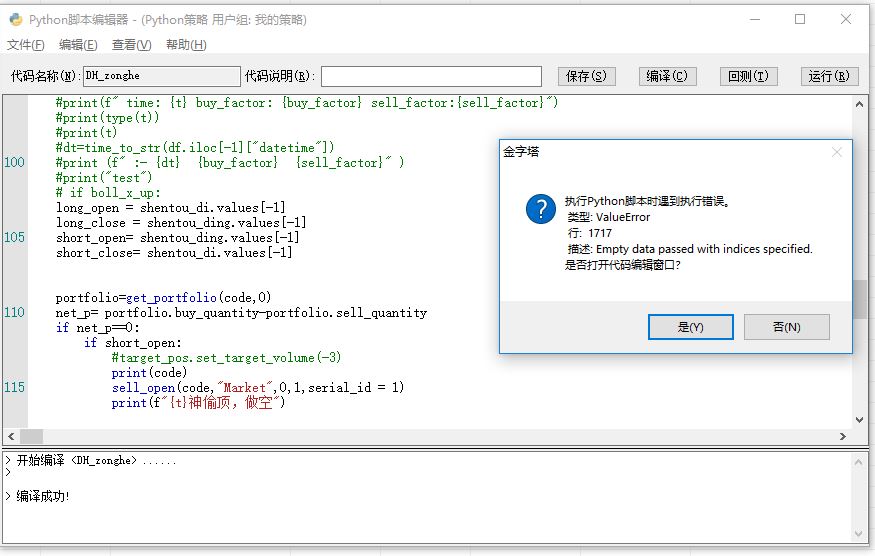This screenshot has width=875, height=556.
Task: Close the Python脚本编辑器 window
Action: 846,20
